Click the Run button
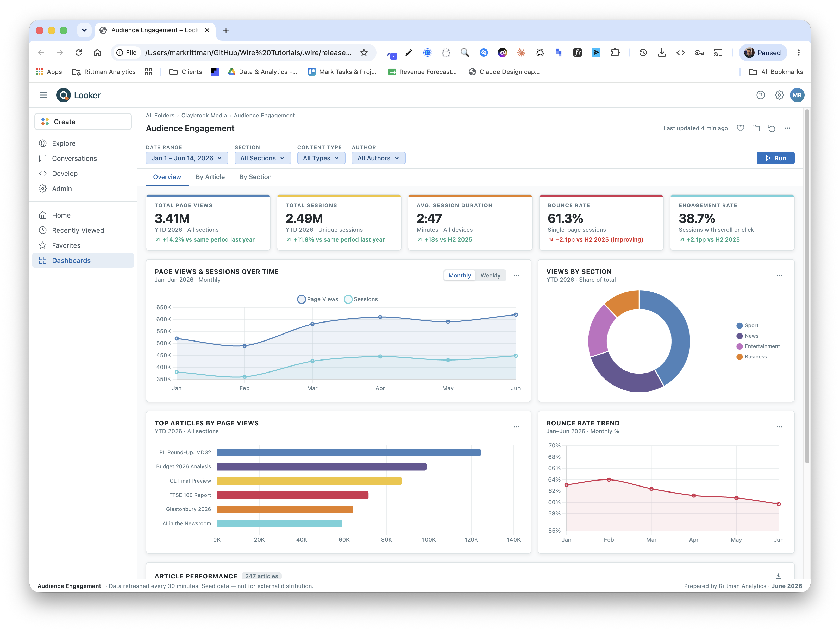 pyautogui.click(x=775, y=158)
